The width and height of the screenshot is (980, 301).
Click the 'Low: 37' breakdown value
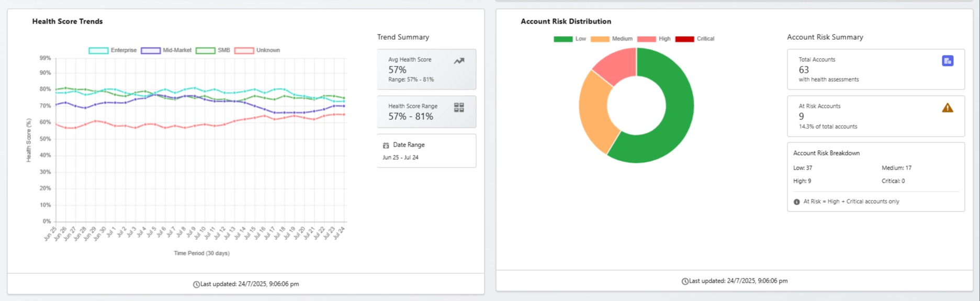coord(803,168)
